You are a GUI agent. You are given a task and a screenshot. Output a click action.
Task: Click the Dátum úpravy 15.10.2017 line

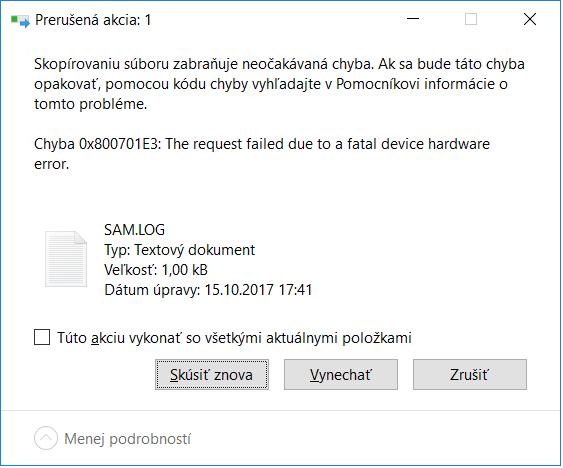[208, 290]
